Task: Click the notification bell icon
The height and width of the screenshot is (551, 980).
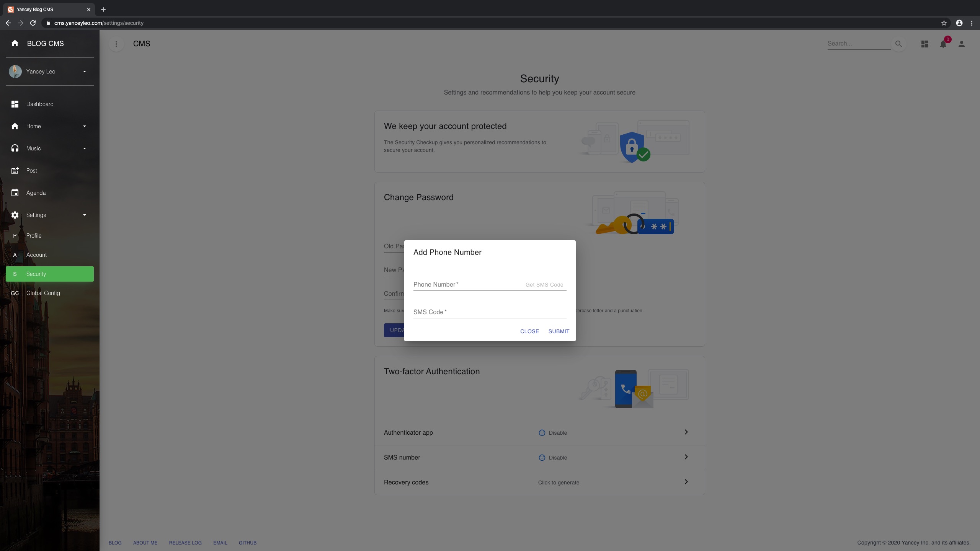Action: (x=943, y=44)
